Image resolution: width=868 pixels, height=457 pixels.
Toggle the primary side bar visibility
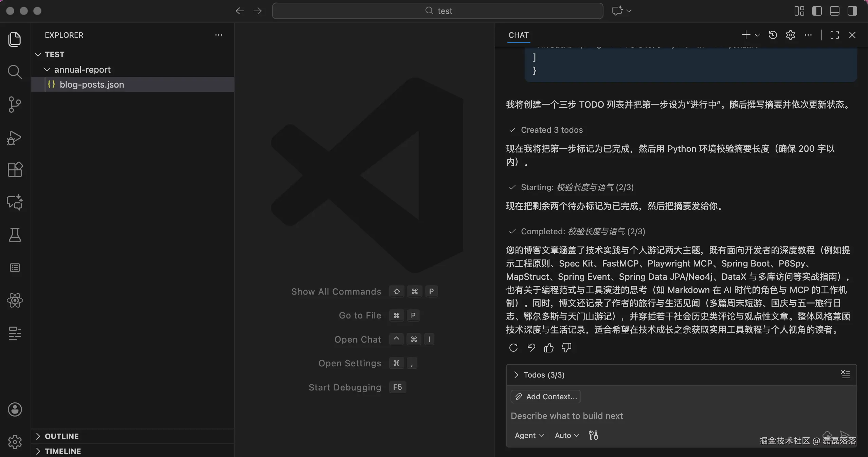817,11
